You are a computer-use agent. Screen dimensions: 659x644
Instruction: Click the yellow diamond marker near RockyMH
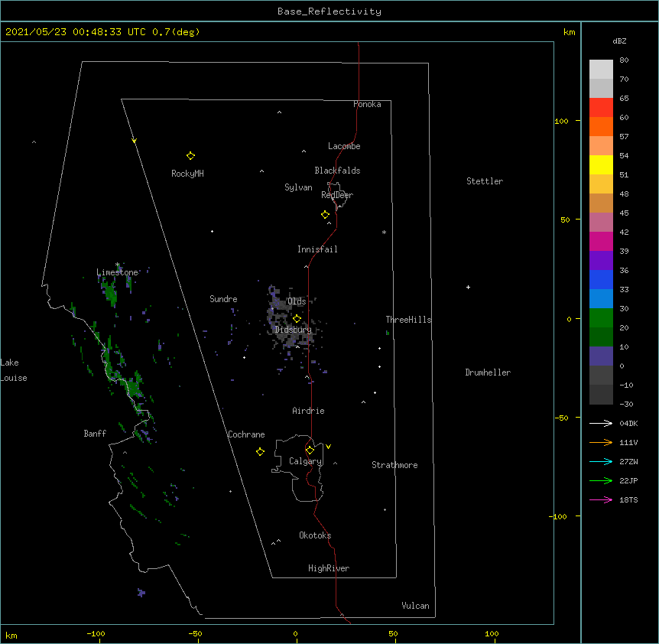pos(190,156)
